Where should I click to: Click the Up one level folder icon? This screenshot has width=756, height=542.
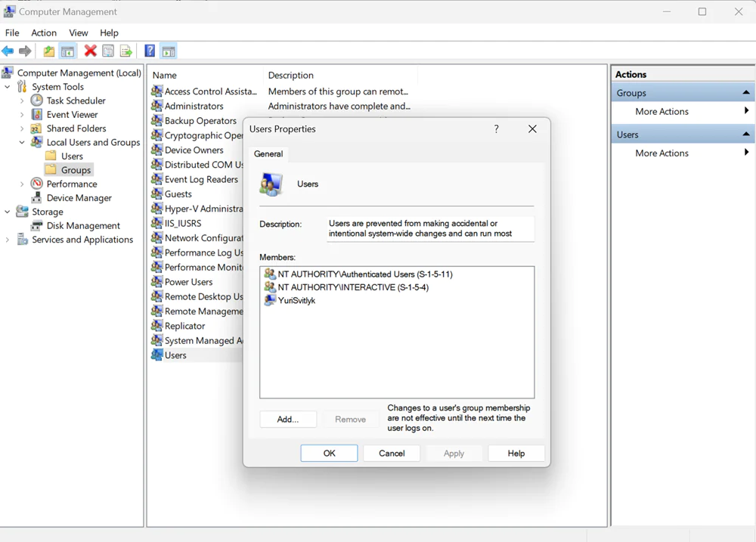[48, 51]
